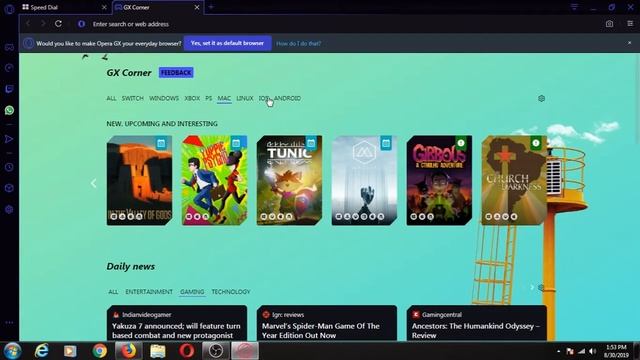The width and height of the screenshot is (640, 360).
Task: Read the Yakuza 7 announced article
Action: [177, 323]
